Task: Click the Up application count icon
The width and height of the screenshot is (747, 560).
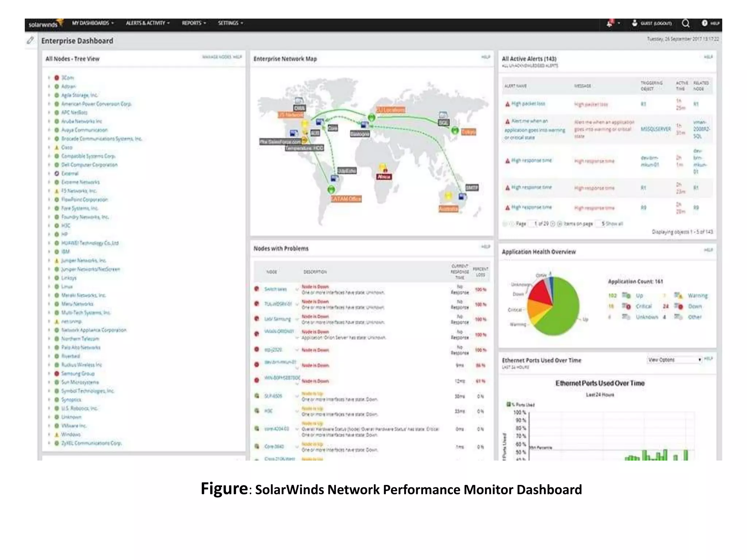Action: (626, 295)
